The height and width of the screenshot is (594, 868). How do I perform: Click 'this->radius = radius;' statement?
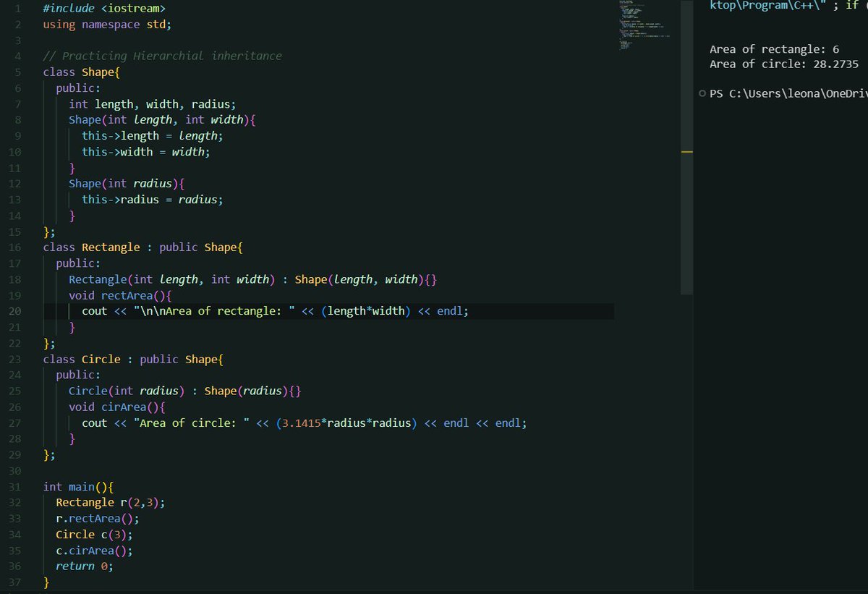tap(152, 200)
